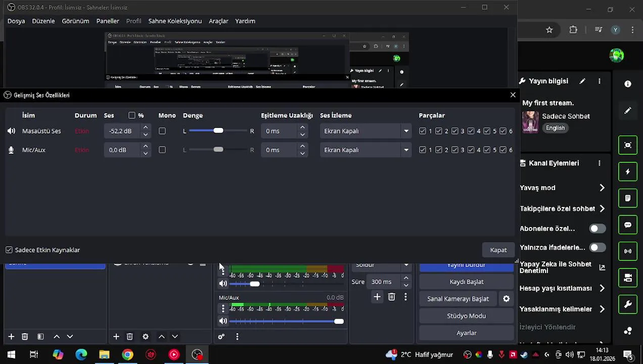Open the Paneller menu
The width and height of the screenshot is (643, 364).
click(x=108, y=21)
